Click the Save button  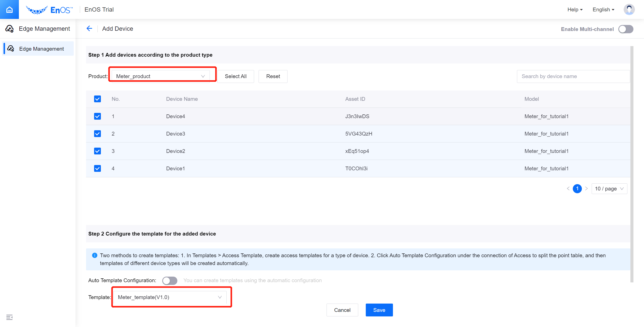(379, 310)
